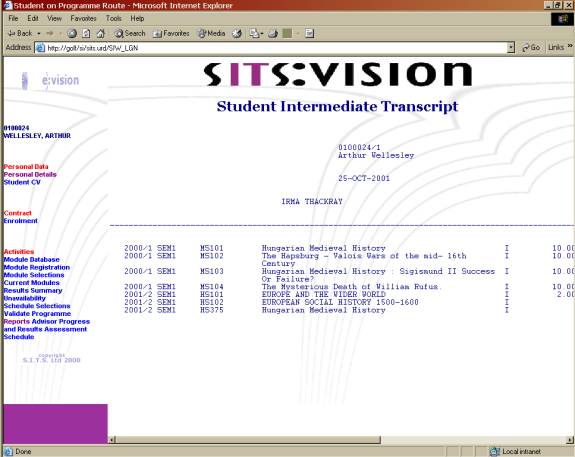Click the Refresh page icon
The height and width of the screenshot is (457, 575).
[86, 33]
